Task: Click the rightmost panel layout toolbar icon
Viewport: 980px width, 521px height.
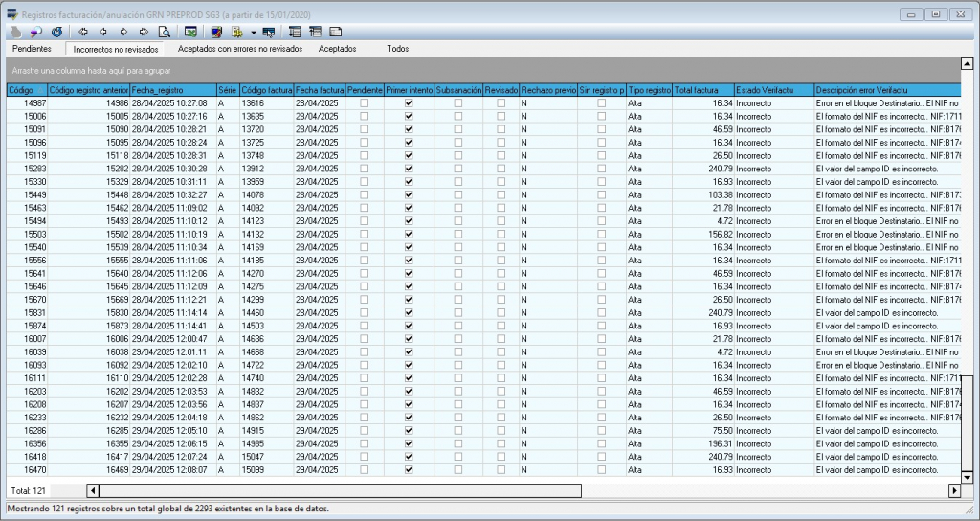Action: 336,32
